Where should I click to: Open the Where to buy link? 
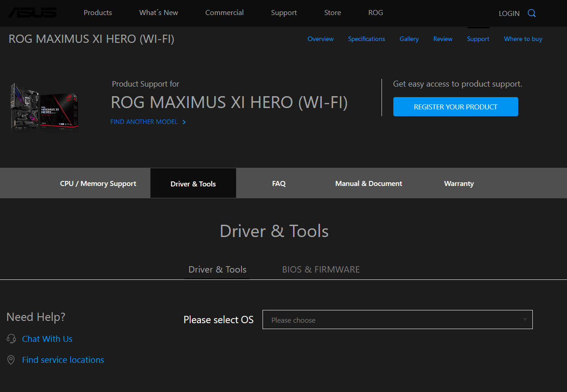[x=523, y=39]
